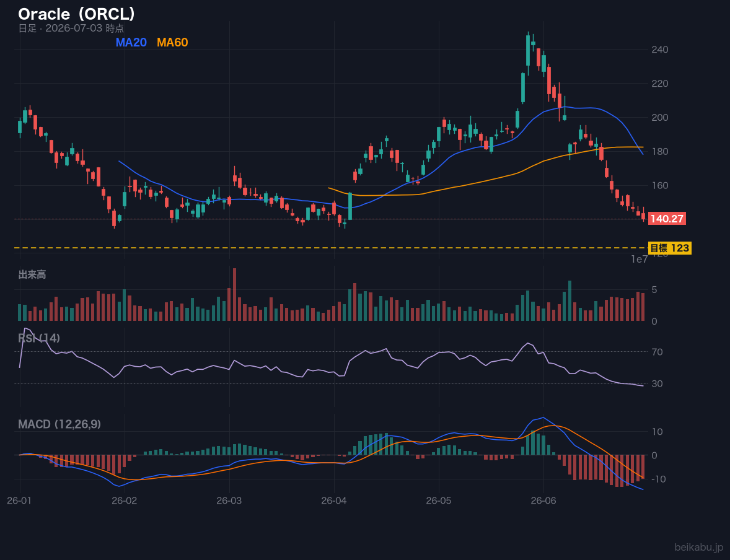Click the 240 price axis label
This screenshot has height=560, width=730.
pyautogui.click(x=660, y=50)
